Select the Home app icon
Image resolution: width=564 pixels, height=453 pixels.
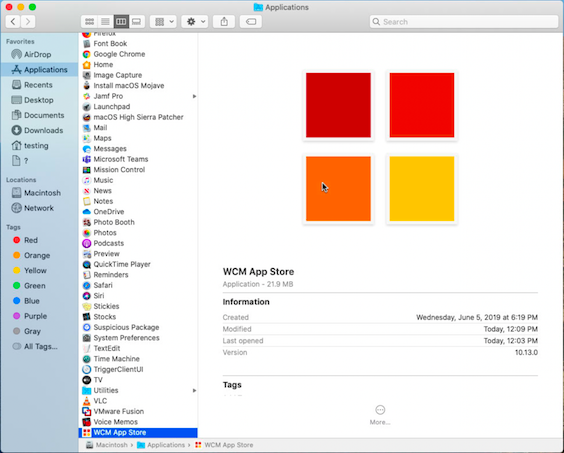click(x=86, y=65)
